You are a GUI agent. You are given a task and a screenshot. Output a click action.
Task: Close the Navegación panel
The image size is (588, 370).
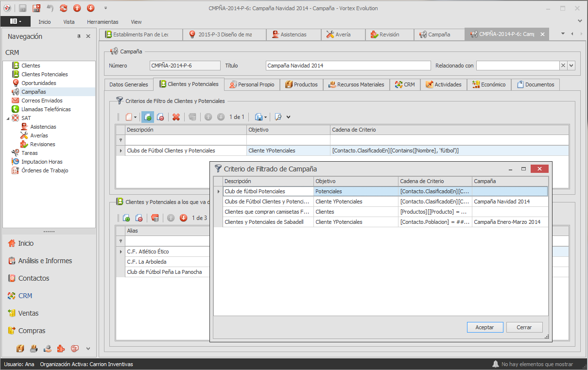coord(88,36)
